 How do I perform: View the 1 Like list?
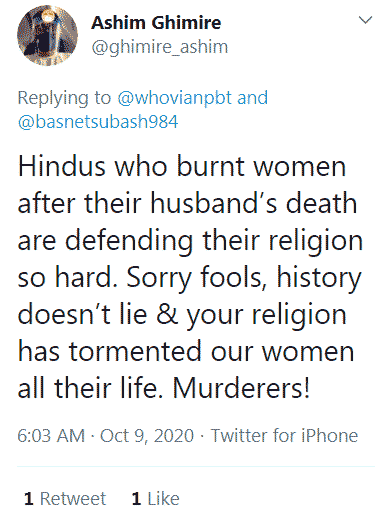pos(155,499)
